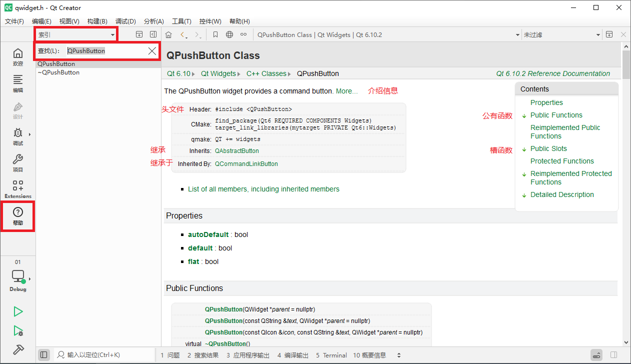Show the 概要信息 output pane
The height and width of the screenshot is (364, 631).
coord(369,355)
